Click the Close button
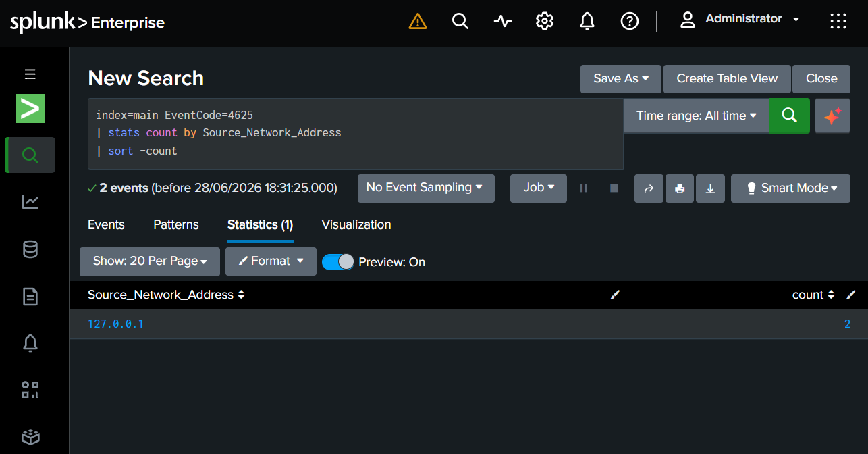This screenshot has height=454, width=868. (821, 79)
